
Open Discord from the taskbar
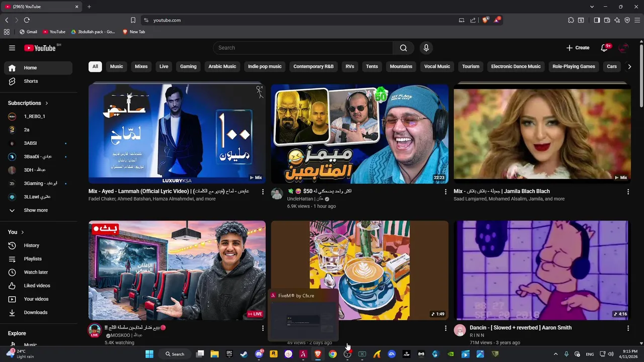coord(259,354)
